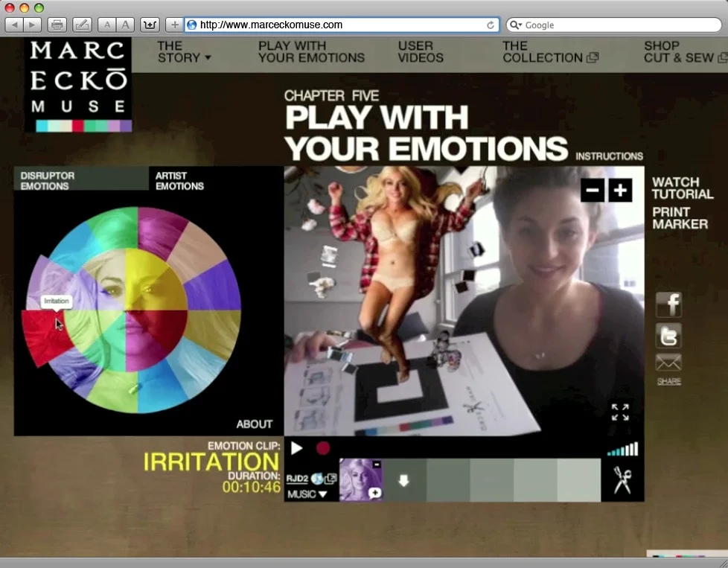Zoom out with the minus button on video
Image resolution: width=728 pixels, height=568 pixels.
[x=593, y=191]
